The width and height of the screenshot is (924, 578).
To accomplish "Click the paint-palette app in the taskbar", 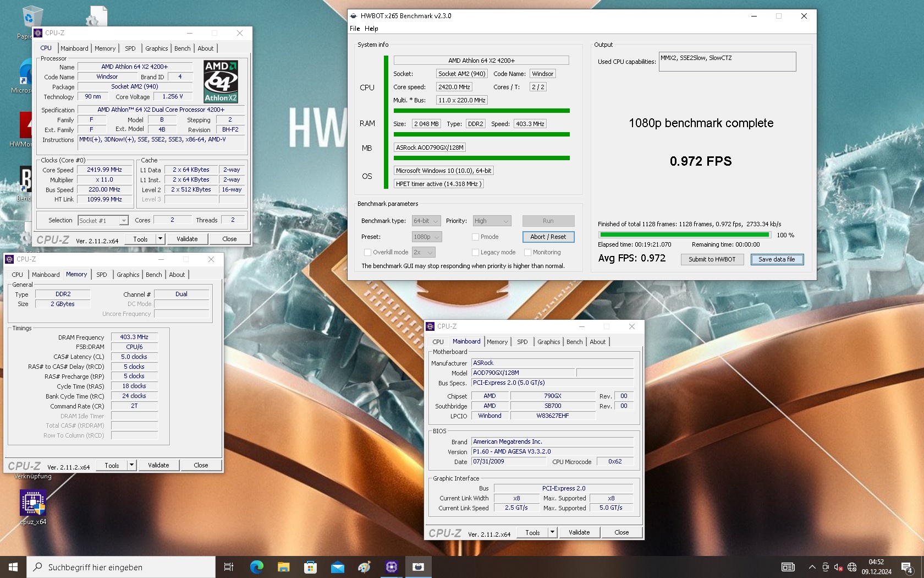I will coord(364,567).
